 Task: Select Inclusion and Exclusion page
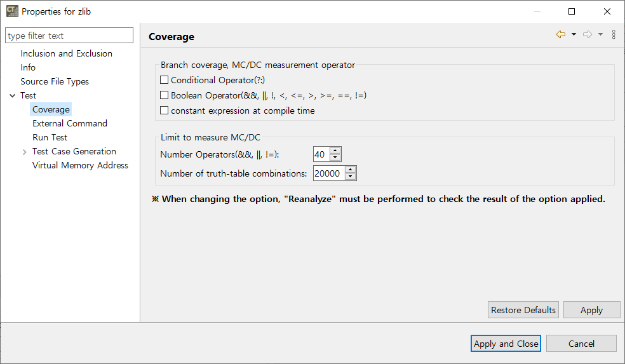tap(66, 53)
